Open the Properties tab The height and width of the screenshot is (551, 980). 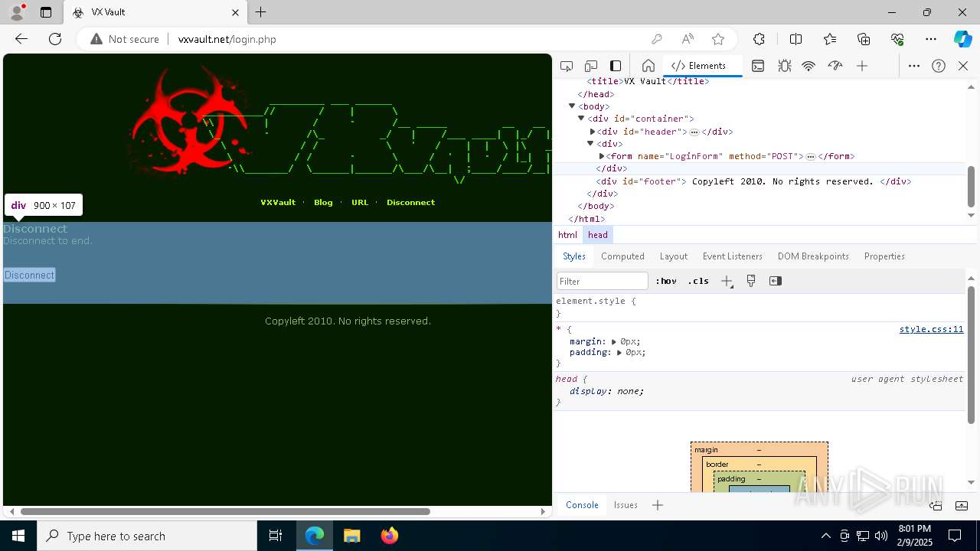(884, 256)
